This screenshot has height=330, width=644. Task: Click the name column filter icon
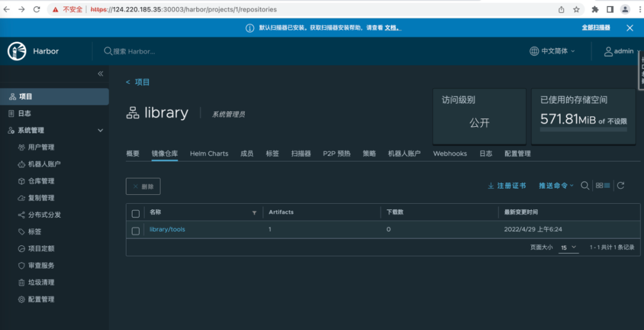pyautogui.click(x=254, y=213)
